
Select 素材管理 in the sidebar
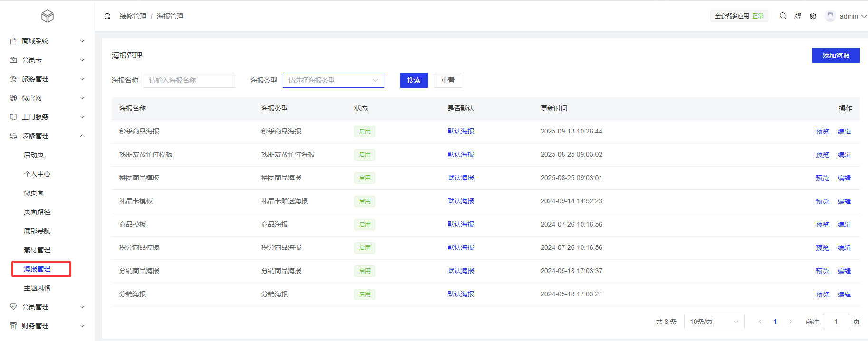pyautogui.click(x=37, y=250)
